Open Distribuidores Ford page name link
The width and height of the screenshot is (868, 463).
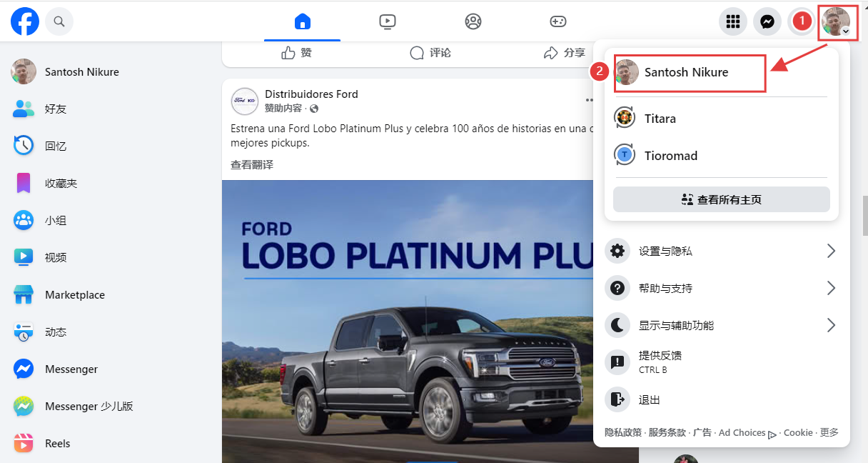311,94
